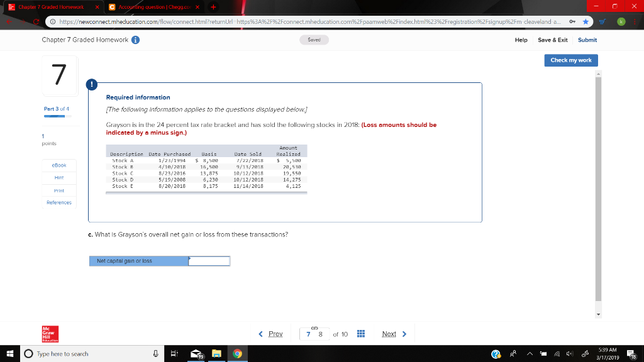Click the Hint link
The width and height of the screenshot is (644, 362).
pyautogui.click(x=58, y=178)
